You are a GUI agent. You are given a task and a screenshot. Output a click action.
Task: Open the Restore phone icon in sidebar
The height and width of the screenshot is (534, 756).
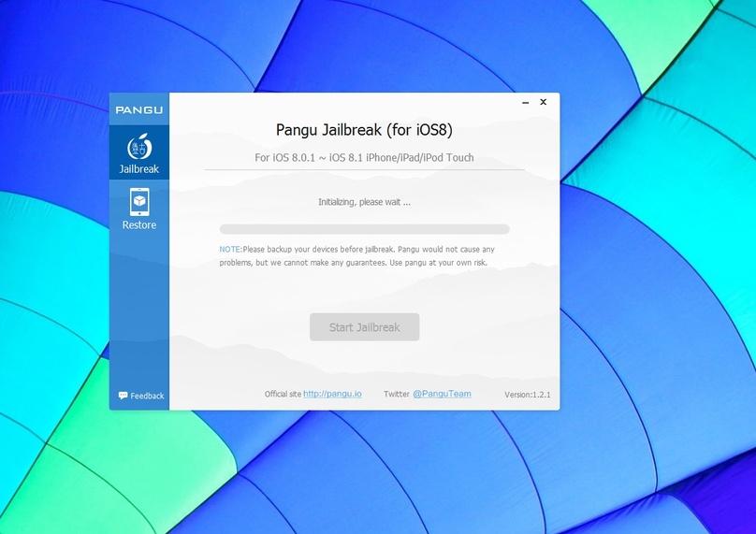pyautogui.click(x=139, y=202)
